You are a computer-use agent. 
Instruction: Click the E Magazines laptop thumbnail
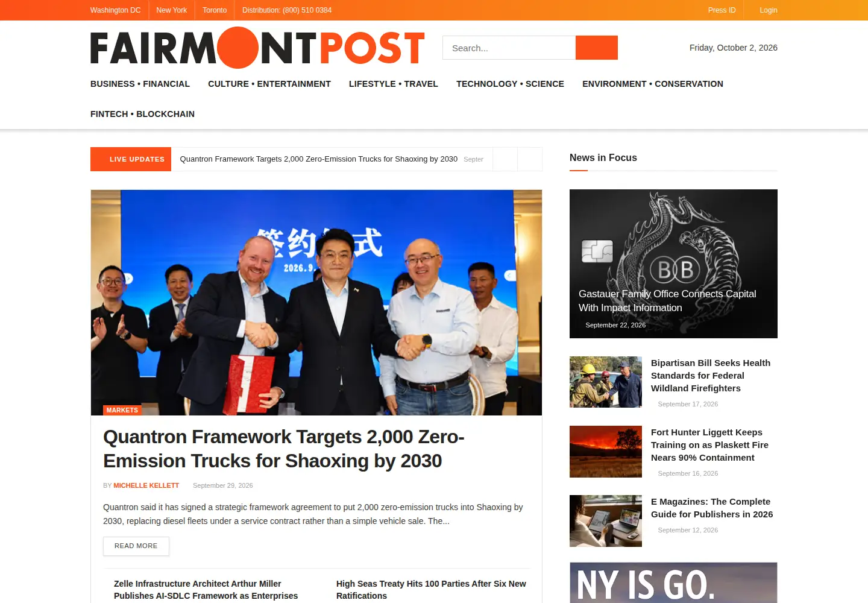(x=606, y=521)
